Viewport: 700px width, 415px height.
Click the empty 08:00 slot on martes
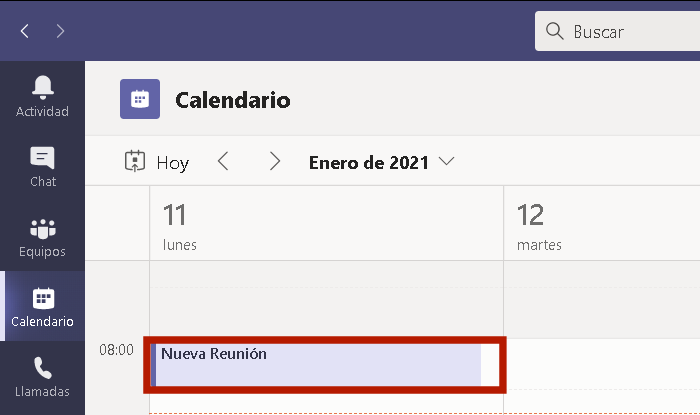pyautogui.click(x=603, y=364)
